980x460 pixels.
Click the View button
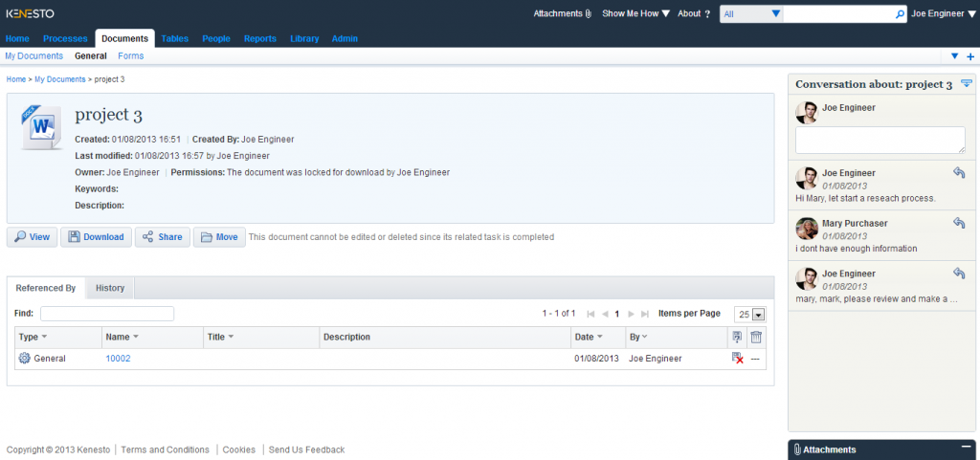(32, 237)
